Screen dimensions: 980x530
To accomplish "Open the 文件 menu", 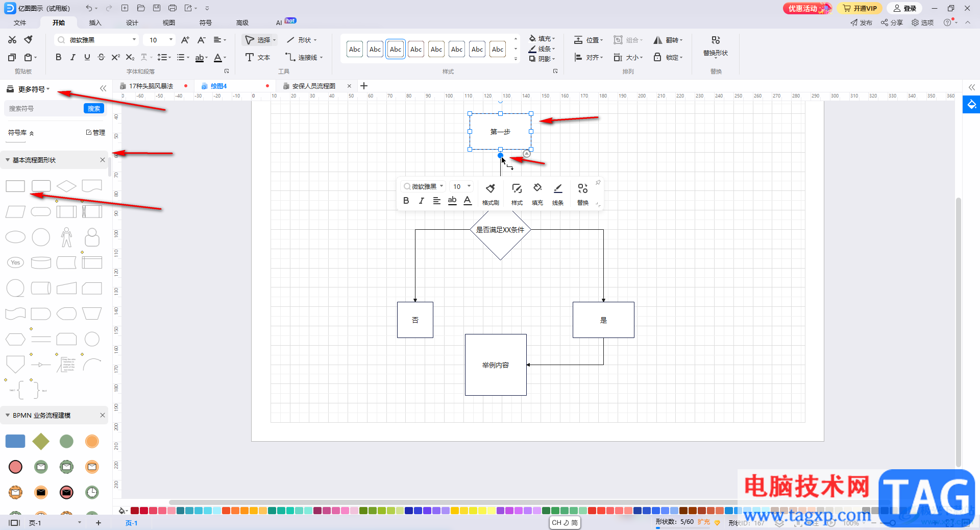I will [20, 22].
